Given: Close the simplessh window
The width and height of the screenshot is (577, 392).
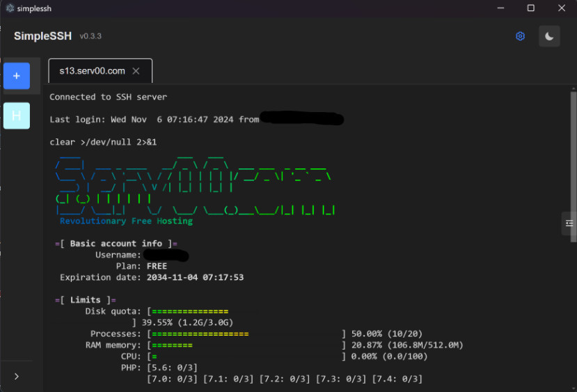Looking at the screenshot, I should pos(561,8).
